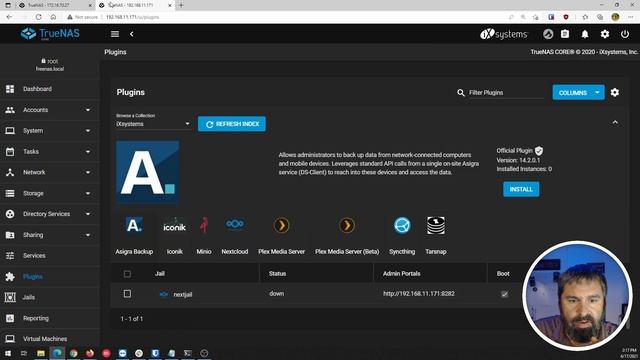640x360 pixels.
Task: Click the INSTALL button
Action: coord(521,189)
